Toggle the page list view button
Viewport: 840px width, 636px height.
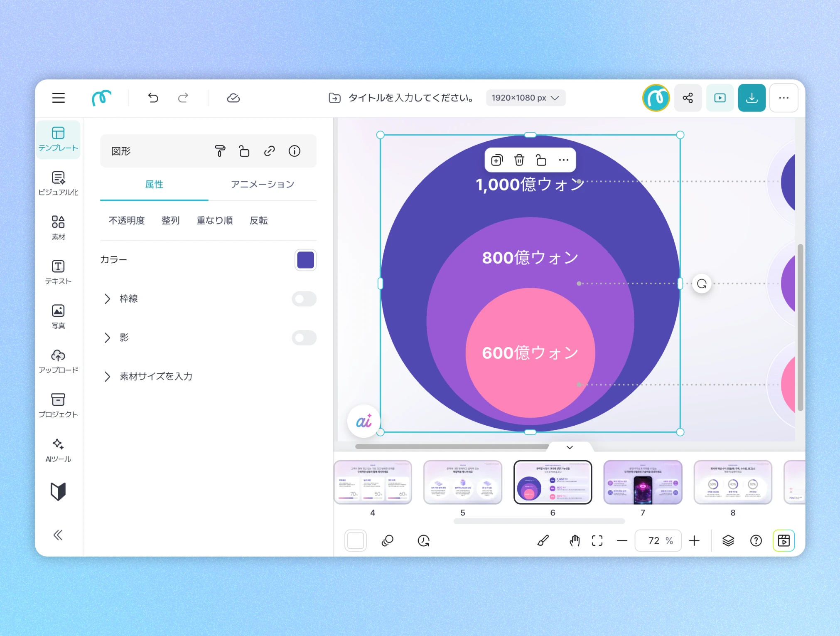[784, 540]
